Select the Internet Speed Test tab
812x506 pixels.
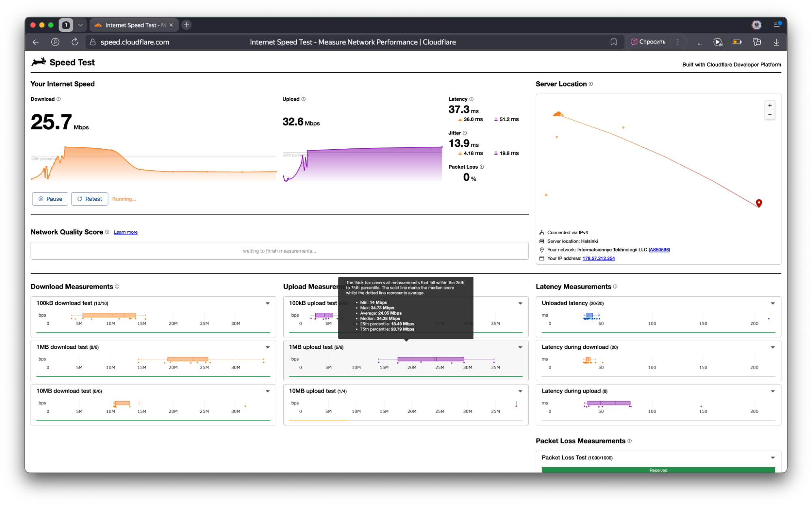pyautogui.click(x=133, y=25)
